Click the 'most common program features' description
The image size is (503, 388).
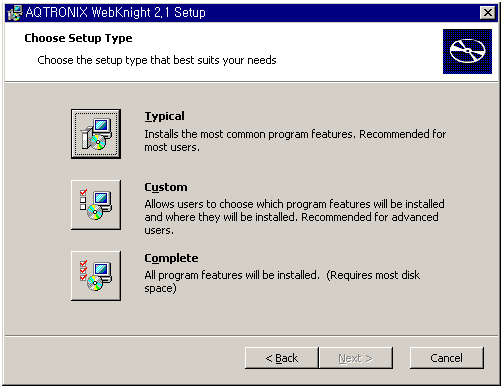coord(295,141)
